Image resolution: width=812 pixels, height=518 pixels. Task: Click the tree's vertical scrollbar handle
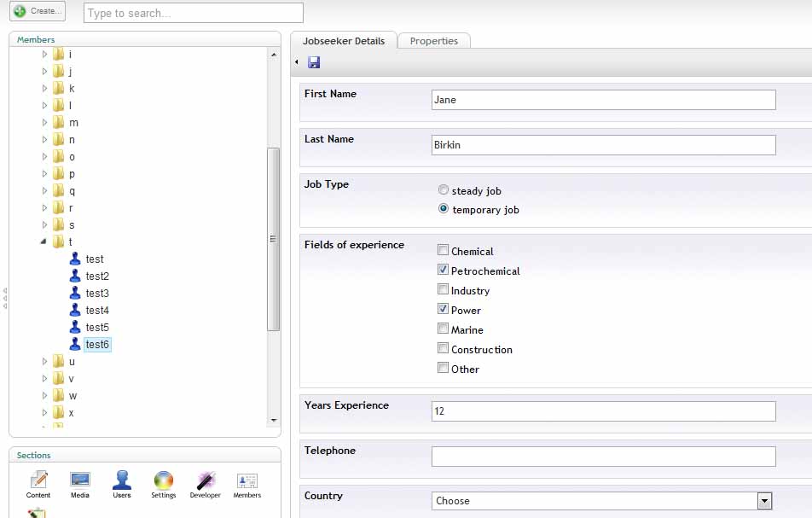273,239
